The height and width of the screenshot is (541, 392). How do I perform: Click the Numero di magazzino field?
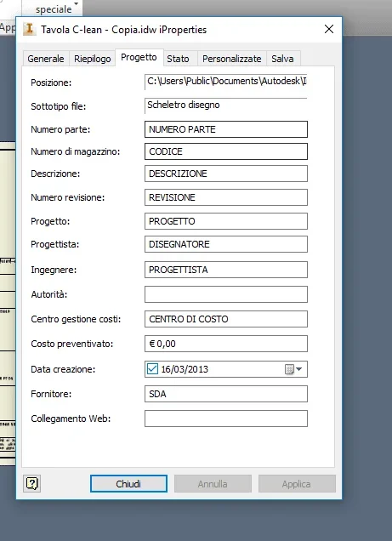[x=226, y=151]
